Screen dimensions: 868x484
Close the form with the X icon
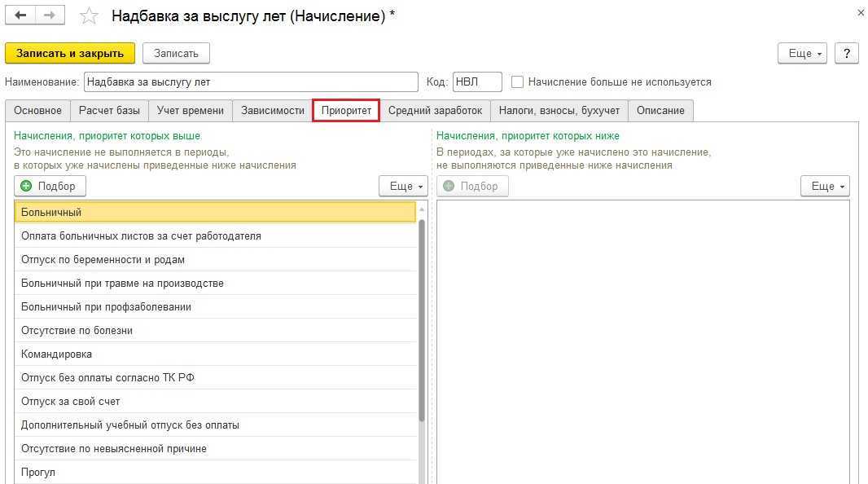pyautogui.click(x=861, y=13)
